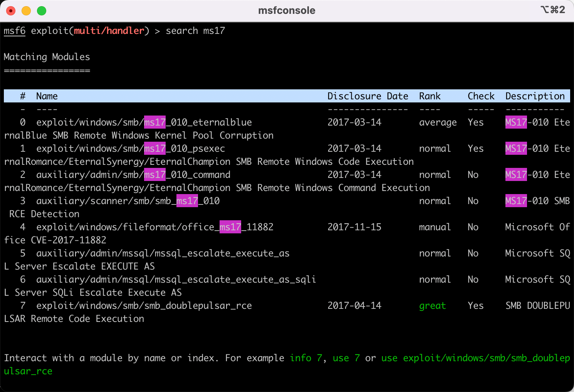
Task: Click the green 'info 7' example command
Action: tap(306, 358)
